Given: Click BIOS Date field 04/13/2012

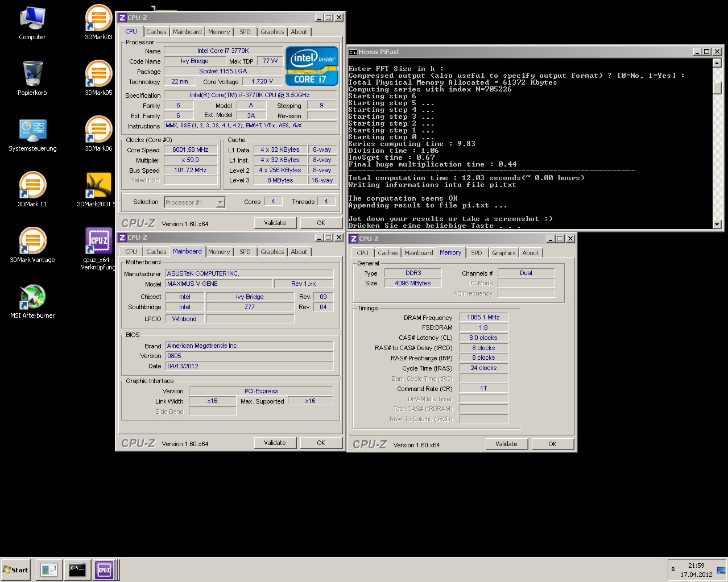Looking at the screenshot, I should coord(249,366).
